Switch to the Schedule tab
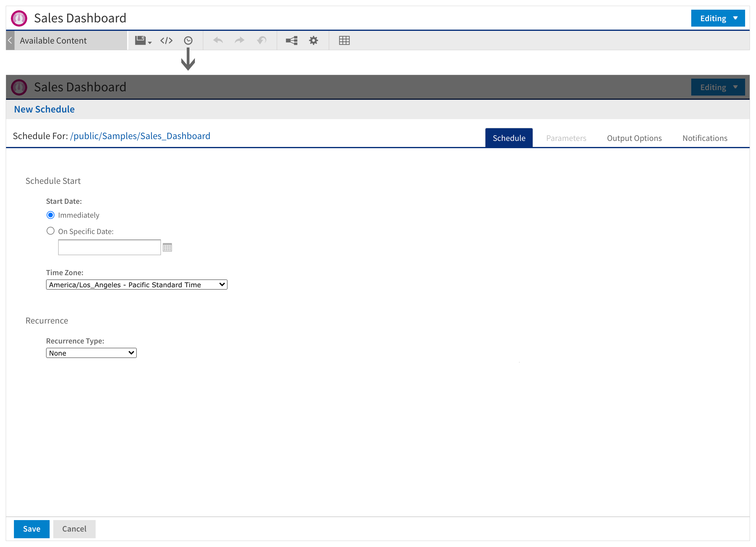This screenshot has height=547, width=756. [509, 138]
